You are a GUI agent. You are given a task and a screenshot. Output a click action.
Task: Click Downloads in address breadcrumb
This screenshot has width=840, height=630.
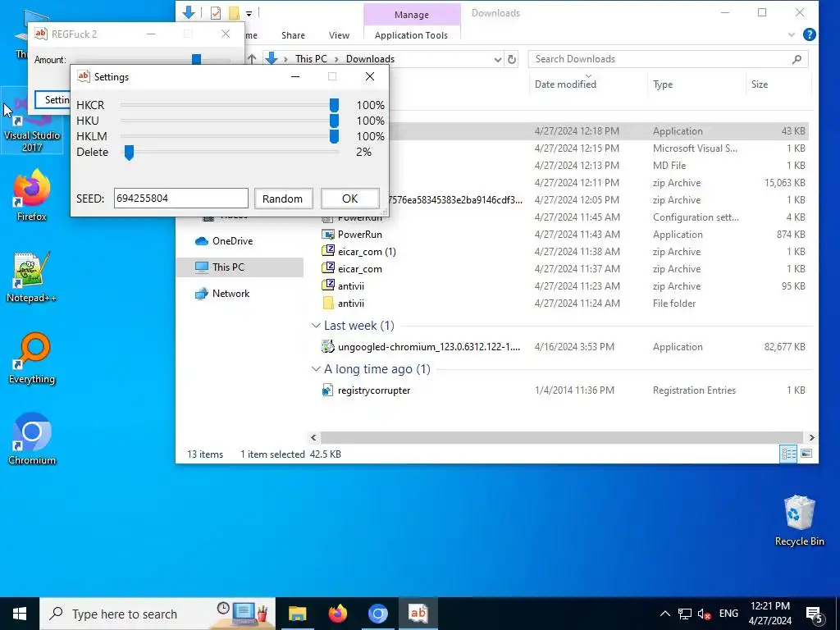point(370,59)
